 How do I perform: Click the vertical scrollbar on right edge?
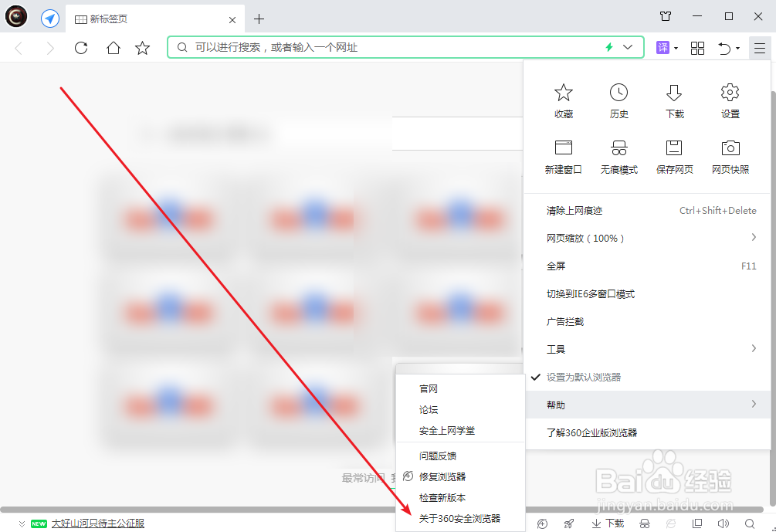coord(773,299)
